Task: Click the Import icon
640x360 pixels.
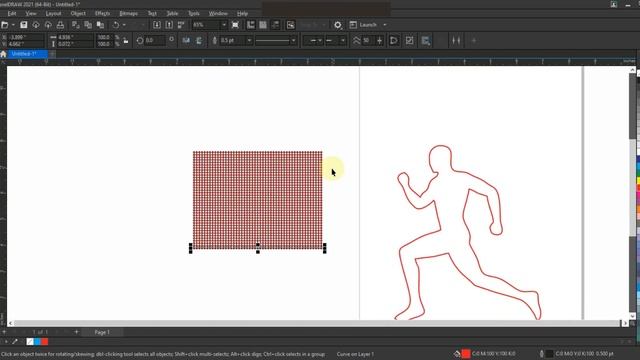Action: click(x=157, y=25)
